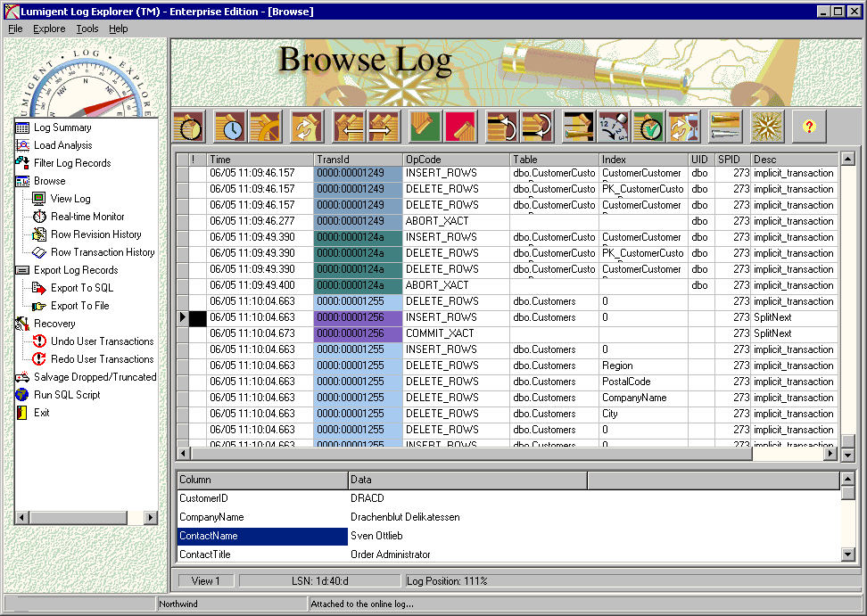
Task: Open the Help menu
Action: pyautogui.click(x=118, y=29)
